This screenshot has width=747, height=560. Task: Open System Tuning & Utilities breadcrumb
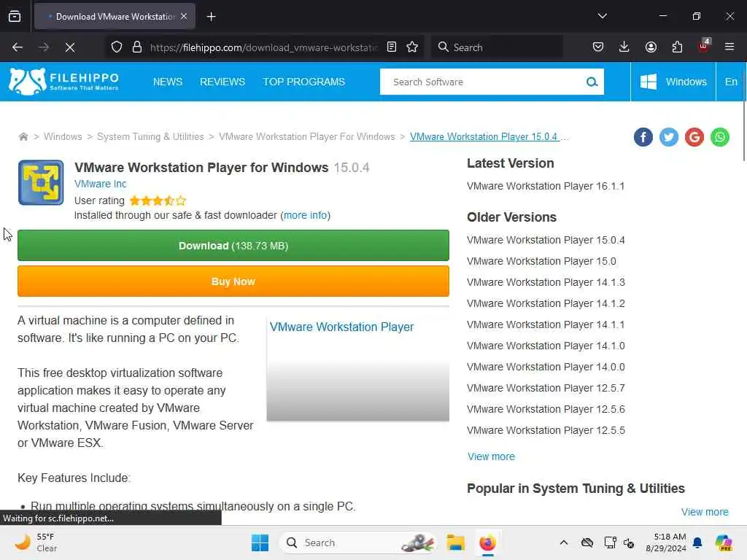(x=150, y=136)
